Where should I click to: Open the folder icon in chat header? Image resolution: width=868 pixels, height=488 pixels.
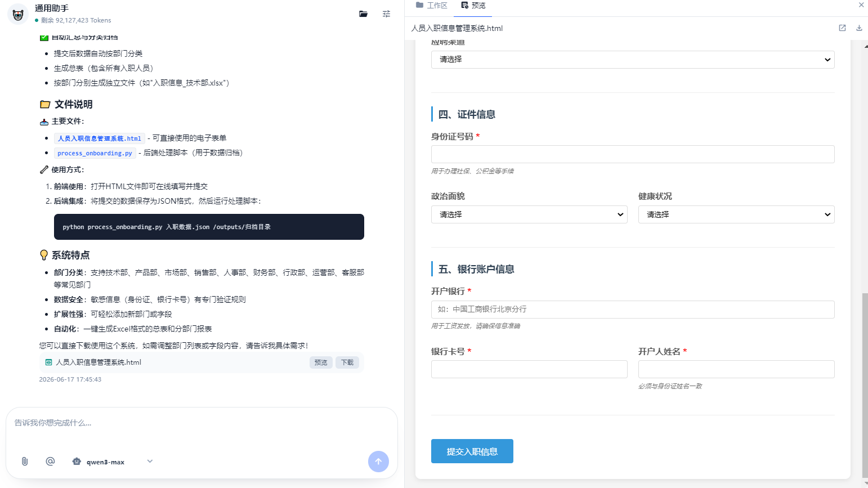(x=363, y=14)
